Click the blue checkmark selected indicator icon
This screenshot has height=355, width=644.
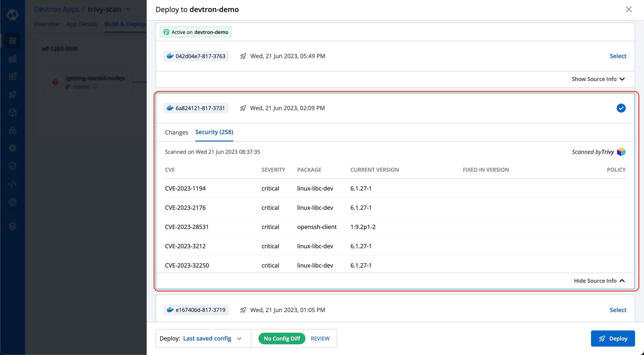click(621, 108)
